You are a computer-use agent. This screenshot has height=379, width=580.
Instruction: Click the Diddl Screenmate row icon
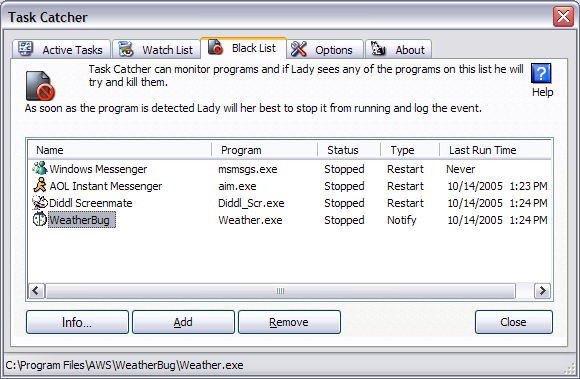[x=40, y=203]
